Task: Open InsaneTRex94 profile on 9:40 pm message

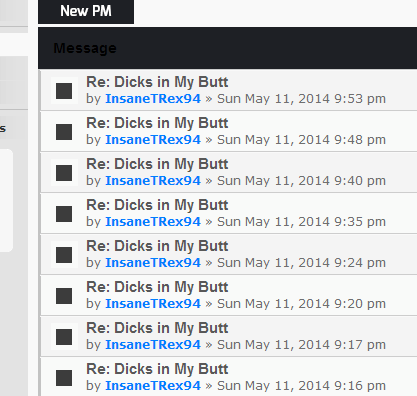Action: 153,181
